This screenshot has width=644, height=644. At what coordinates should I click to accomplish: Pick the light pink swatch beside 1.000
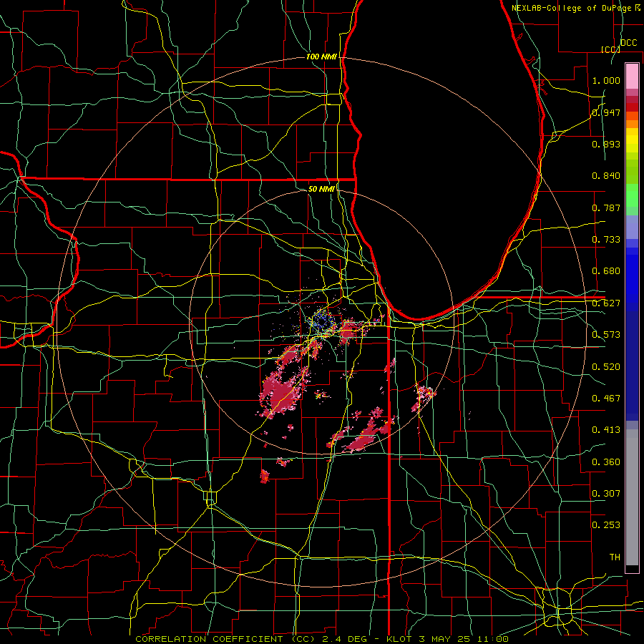coord(632,77)
